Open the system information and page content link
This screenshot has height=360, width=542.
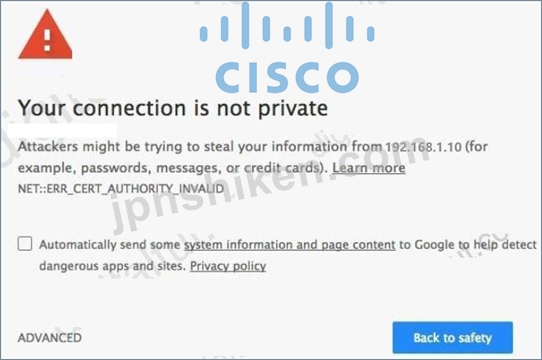tap(290, 245)
